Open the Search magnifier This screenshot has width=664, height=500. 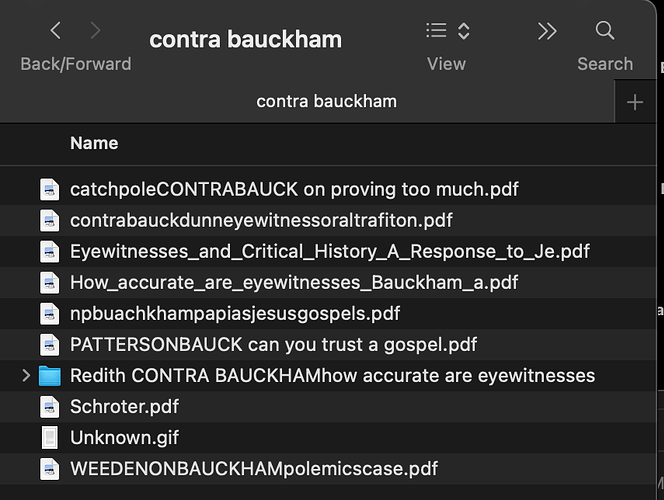click(605, 30)
